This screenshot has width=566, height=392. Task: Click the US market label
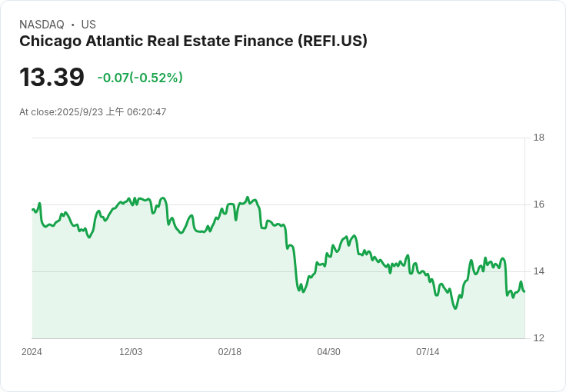[x=88, y=25]
